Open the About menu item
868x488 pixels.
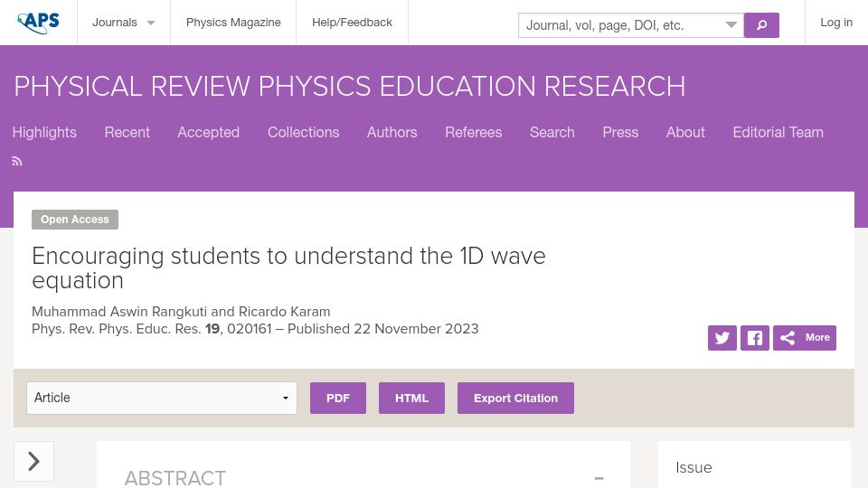coord(685,132)
